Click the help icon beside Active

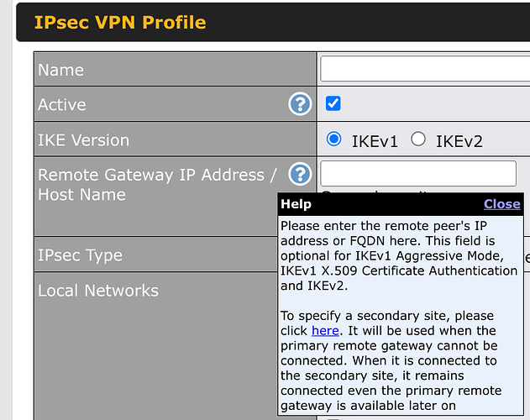pyautogui.click(x=300, y=104)
